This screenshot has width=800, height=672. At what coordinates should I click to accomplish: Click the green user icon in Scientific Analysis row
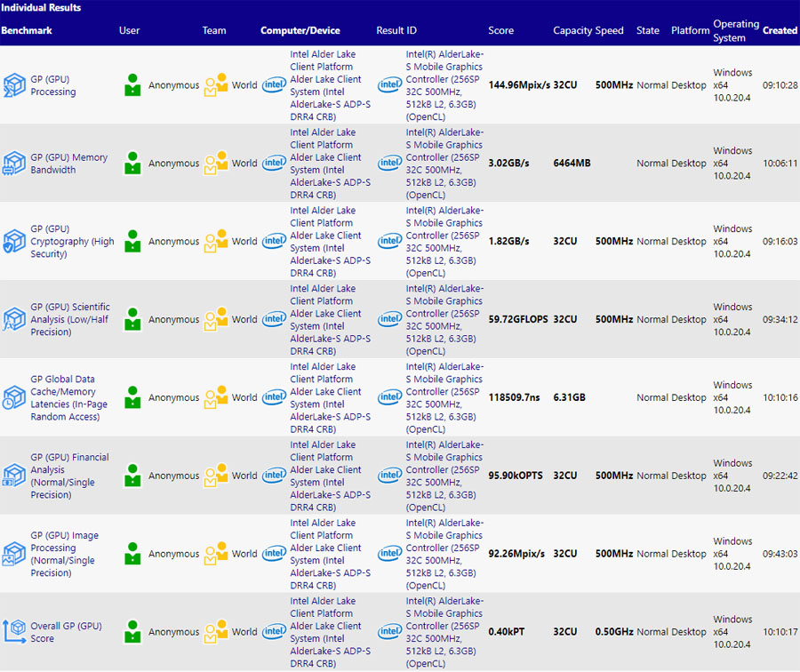click(132, 319)
